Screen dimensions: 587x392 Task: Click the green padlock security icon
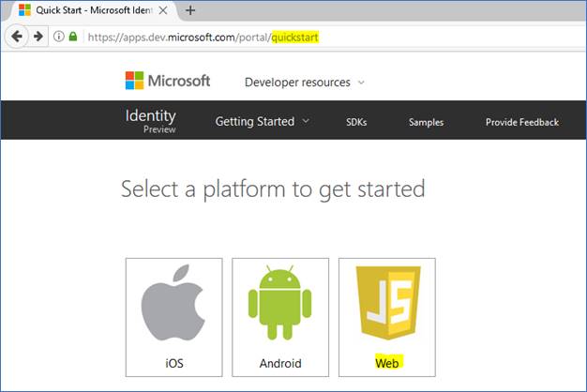click(x=73, y=37)
